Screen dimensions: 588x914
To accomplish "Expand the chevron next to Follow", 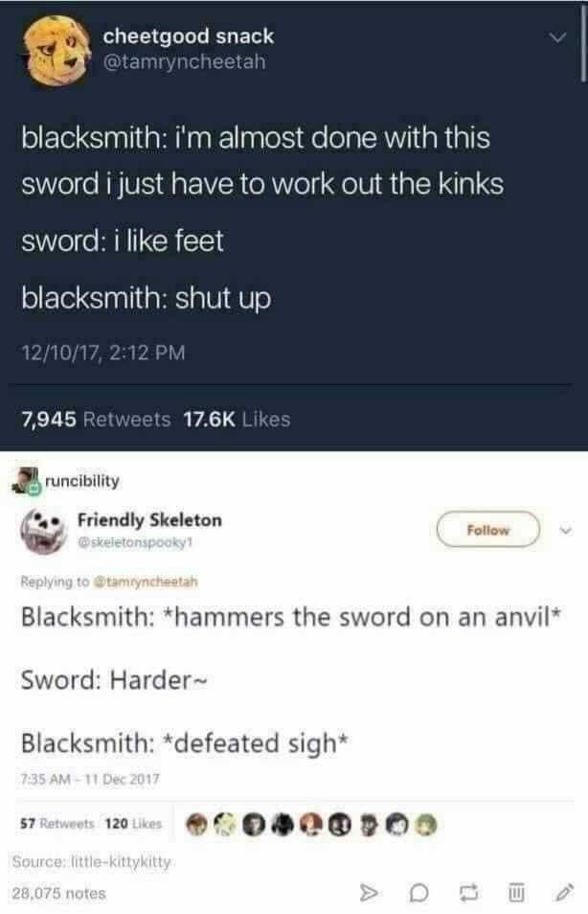I will click(565, 531).
